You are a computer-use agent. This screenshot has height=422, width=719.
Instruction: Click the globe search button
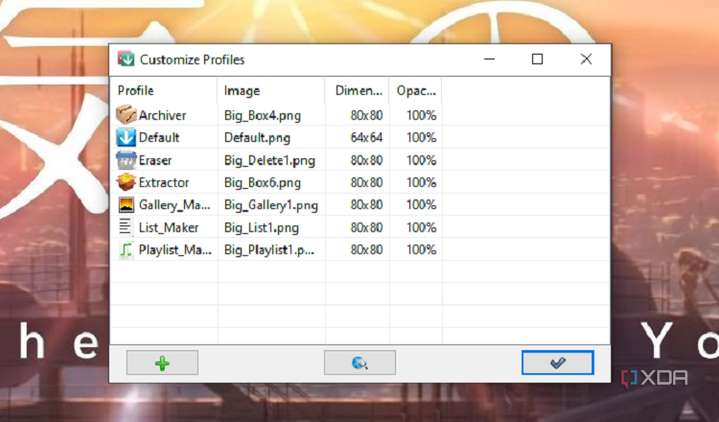pyautogui.click(x=360, y=363)
